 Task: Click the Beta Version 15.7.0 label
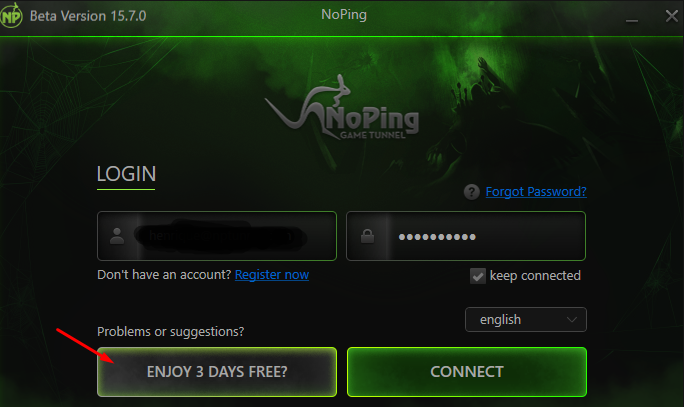(88, 16)
